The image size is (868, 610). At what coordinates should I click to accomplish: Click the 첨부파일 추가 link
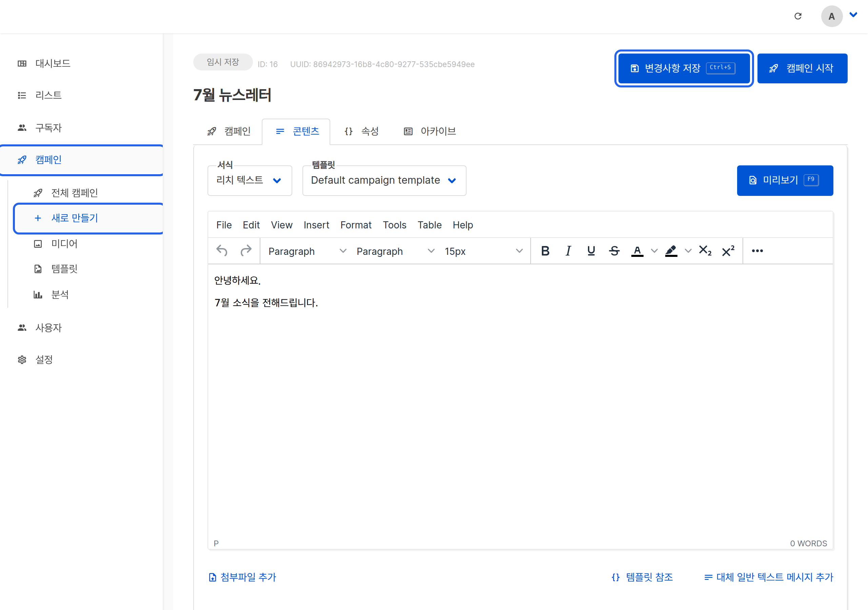242,577
